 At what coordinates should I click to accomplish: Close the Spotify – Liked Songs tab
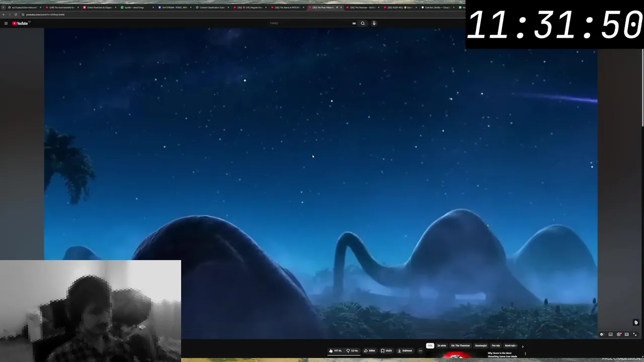(152, 8)
